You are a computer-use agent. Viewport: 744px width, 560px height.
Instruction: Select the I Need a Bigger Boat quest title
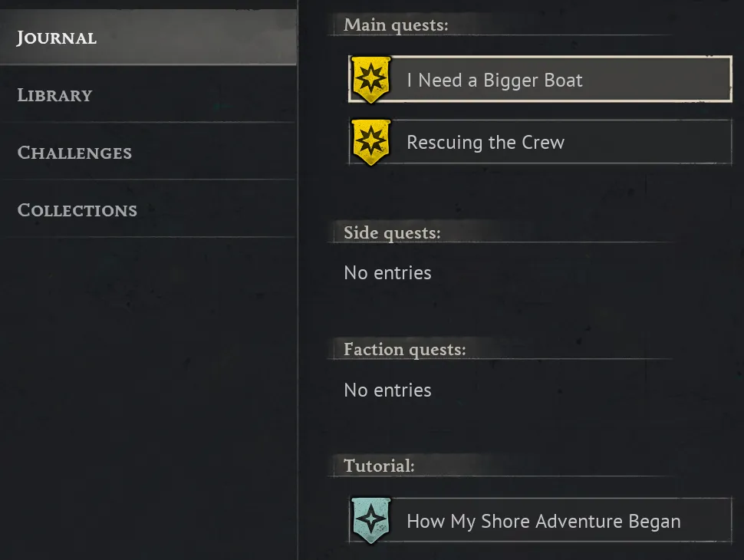pos(495,81)
